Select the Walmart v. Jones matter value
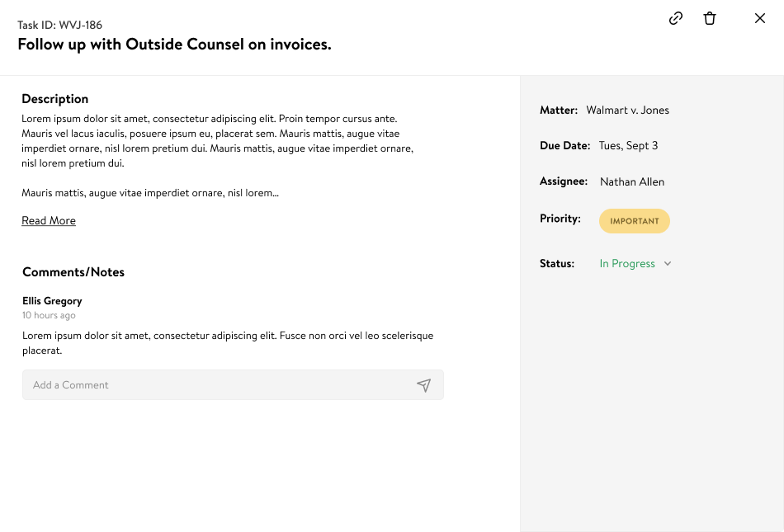This screenshot has height=532, width=784. click(627, 110)
